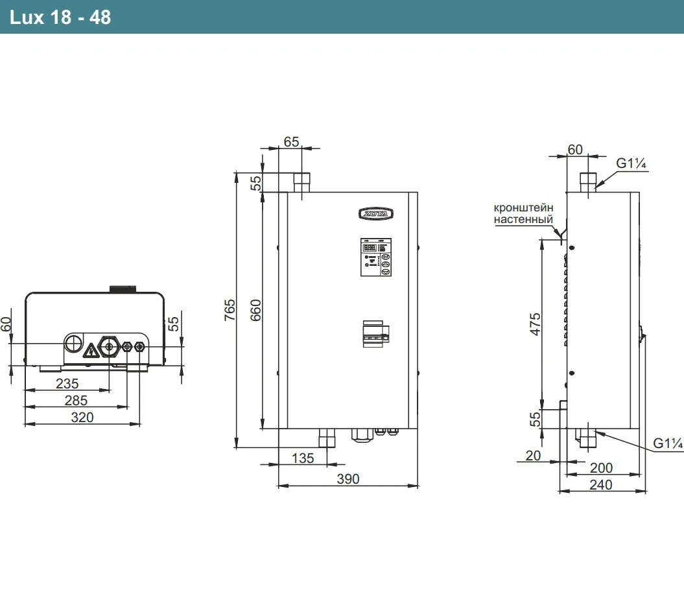This screenshot has width=684, height=616.
Task: Click the bottom pipe fitting on the side view
Action: (587, 438)
